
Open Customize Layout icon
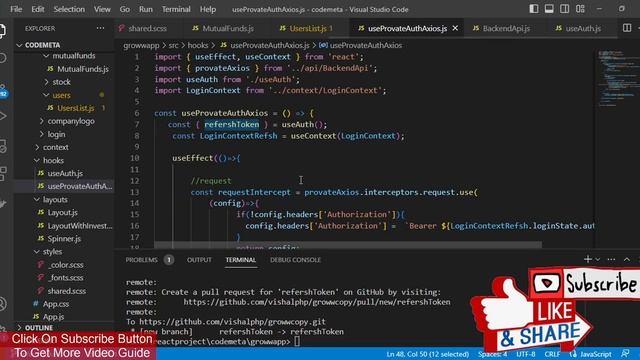point(580,9)
